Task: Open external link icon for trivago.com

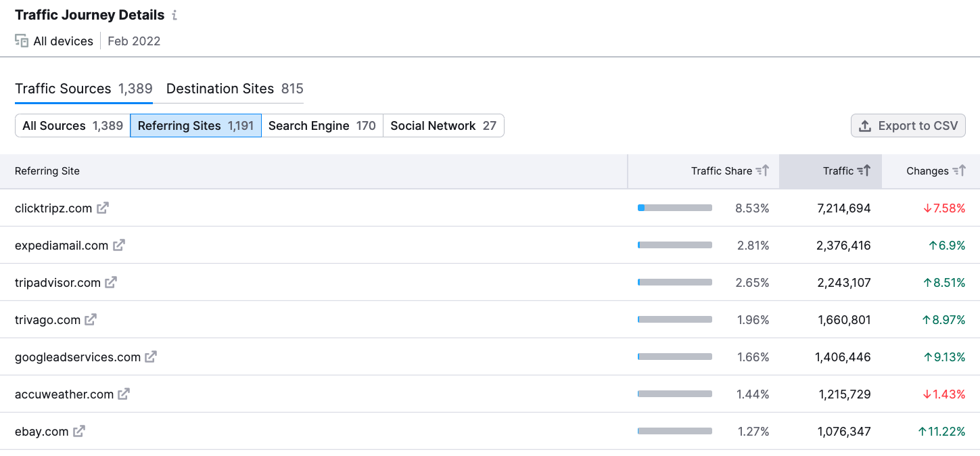Action: pos(91,320)
